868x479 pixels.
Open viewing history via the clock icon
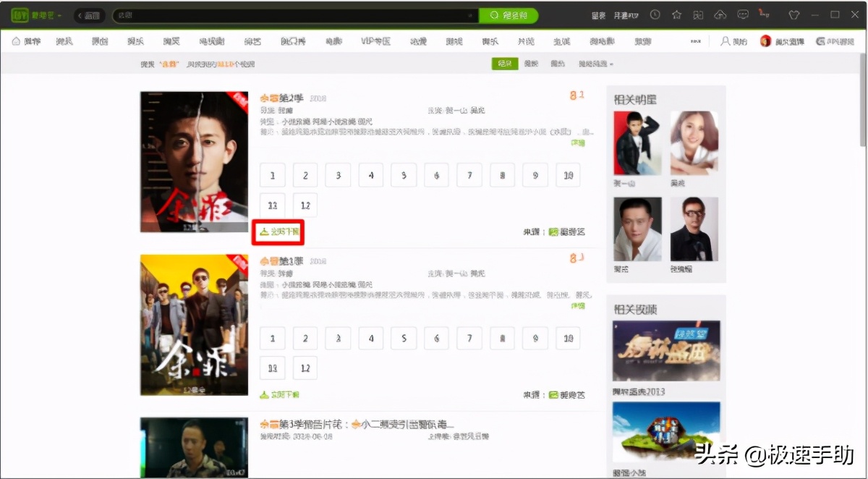[655, 14]
